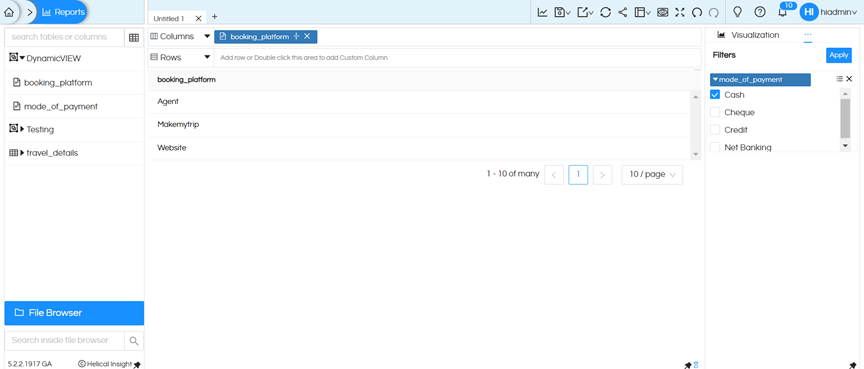Open mode_of_payment filter list options icon
This screenshot has height=369, width=864.
(x=839, y=79)
